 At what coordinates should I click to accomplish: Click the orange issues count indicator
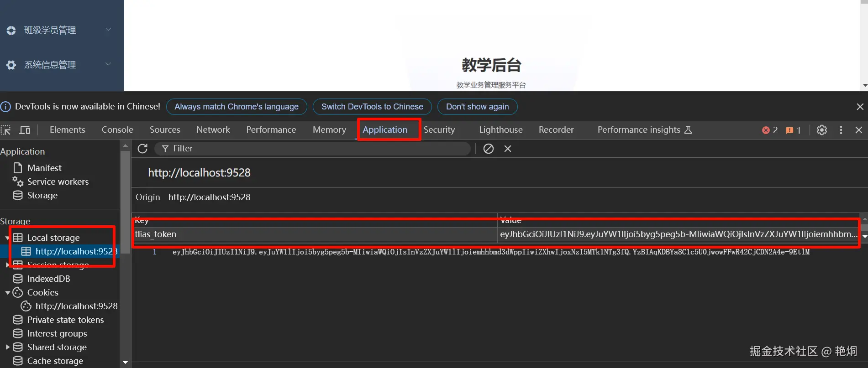[x=794, y=130]
